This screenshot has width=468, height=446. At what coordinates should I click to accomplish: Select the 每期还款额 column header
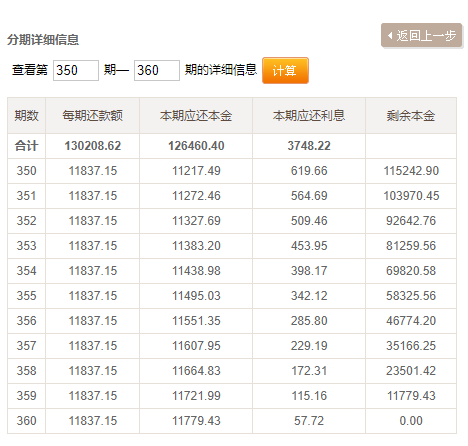coord(93,116)
